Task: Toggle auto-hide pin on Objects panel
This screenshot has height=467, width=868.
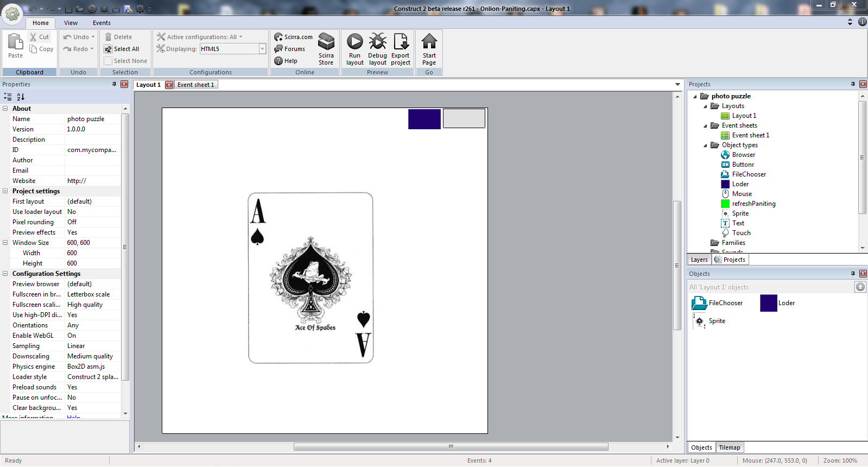Action: tap(853, 274)
